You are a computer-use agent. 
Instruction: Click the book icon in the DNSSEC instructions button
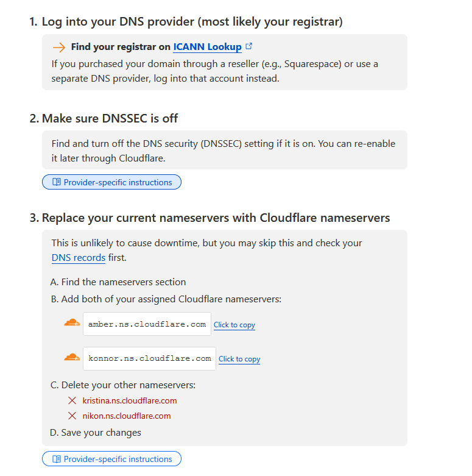[57, 182]
